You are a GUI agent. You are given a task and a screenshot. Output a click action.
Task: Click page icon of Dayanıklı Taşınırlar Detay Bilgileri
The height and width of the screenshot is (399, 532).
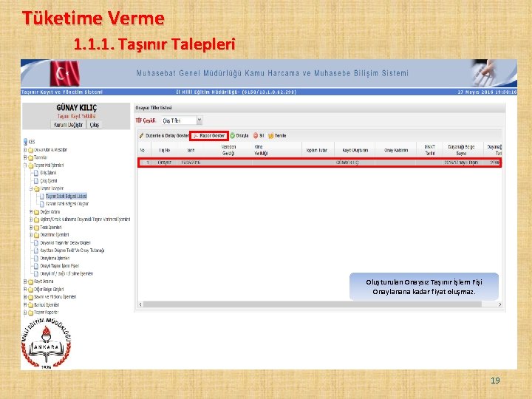36,242
